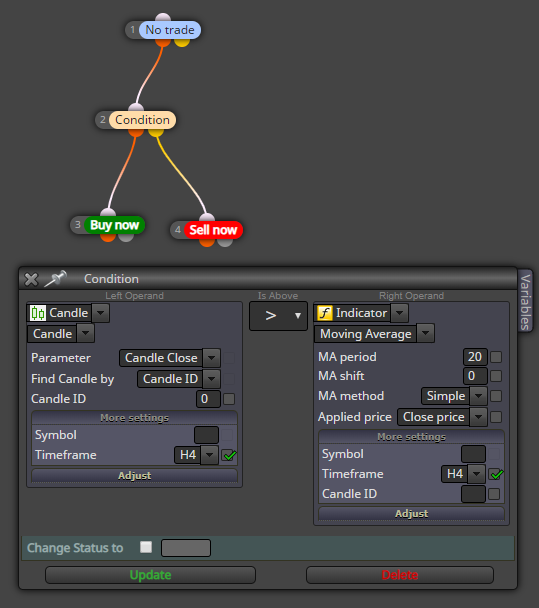Toggle the left operand Candle ID checkbox
The width and height of the screenshot is (539, 608).
coord(229,399)
